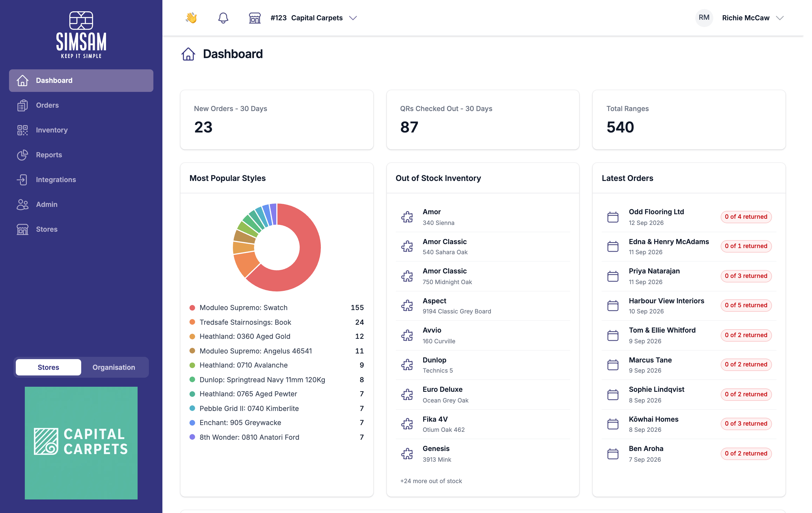The width and height of the screenshot is (812, 513).
Task: Click the home icon next to Dashboard title
Action: coord(188,54)
